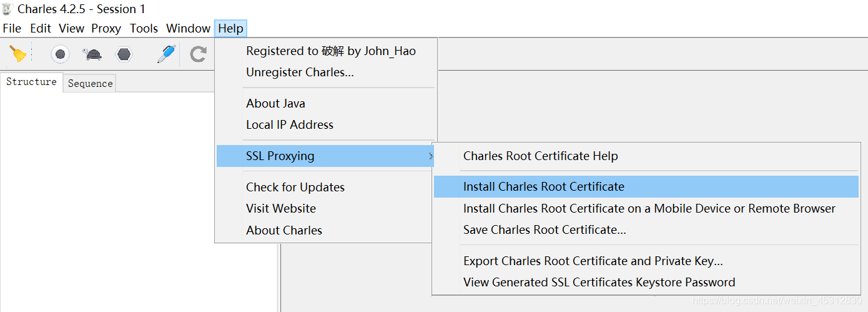Expand the SSL Proxying submenu arrow
This screenshot has width=868, height=312.
click(x=430, y=156)
